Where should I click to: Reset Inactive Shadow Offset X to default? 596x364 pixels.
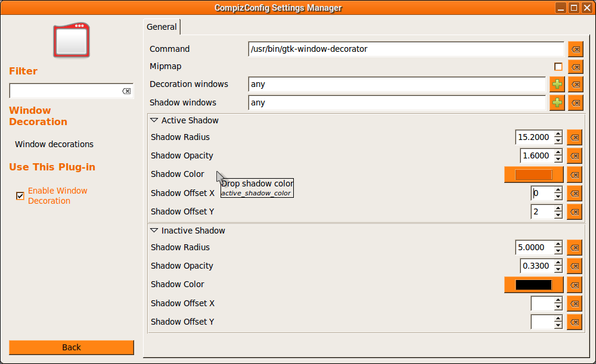point(575,304)
